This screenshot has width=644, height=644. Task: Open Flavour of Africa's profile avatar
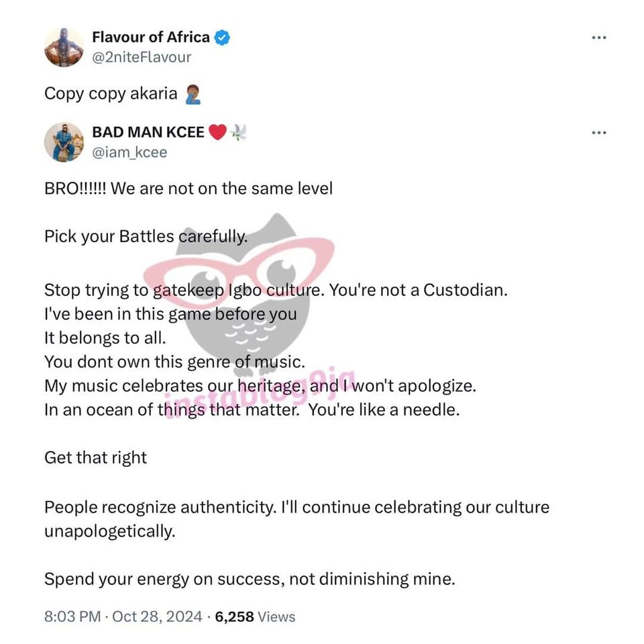point(64,47)
